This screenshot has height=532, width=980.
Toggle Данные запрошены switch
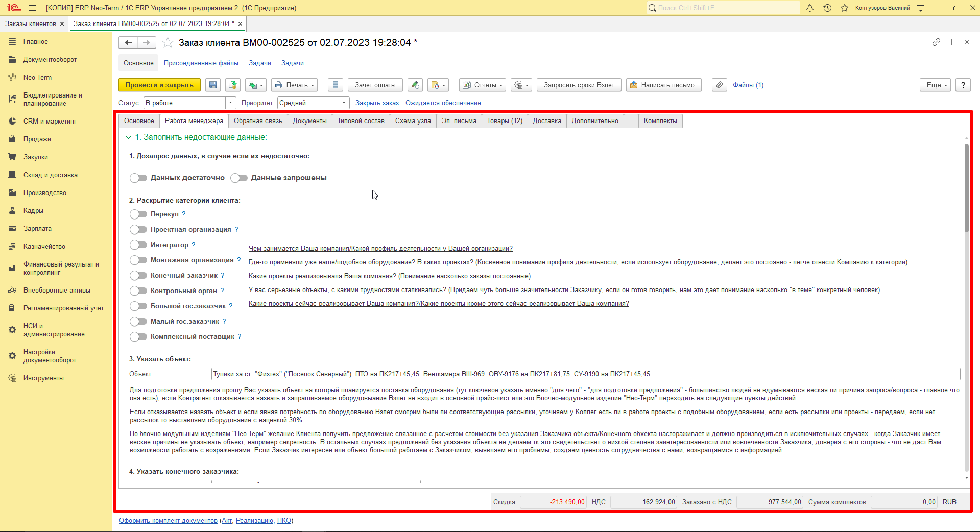pyautogui.click(x=239, y=178)
